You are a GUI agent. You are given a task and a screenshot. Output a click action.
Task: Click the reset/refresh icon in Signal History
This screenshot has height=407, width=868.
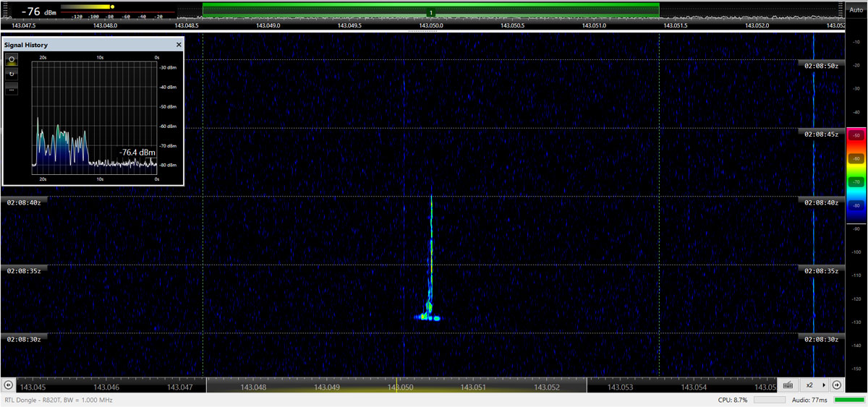coord(12,74)
